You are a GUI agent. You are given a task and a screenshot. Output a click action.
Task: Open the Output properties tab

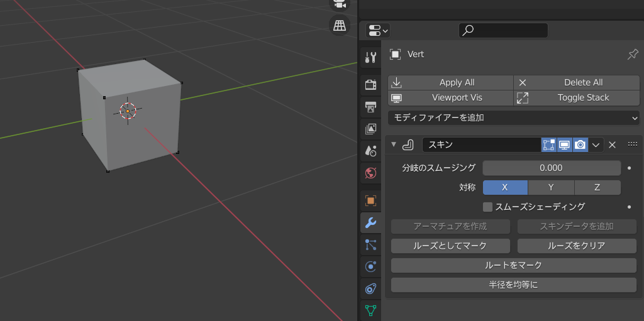(370, 107)
